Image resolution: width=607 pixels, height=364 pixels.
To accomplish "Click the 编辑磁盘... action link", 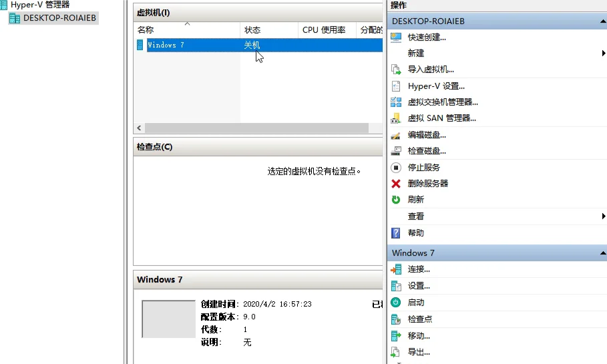I will [x=427, y=135].
